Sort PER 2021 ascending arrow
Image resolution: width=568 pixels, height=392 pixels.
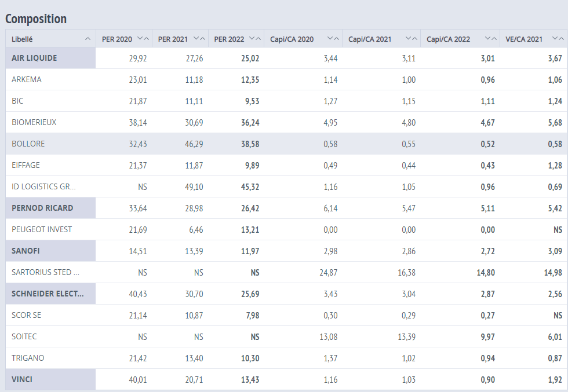pyautogui.click(x=202, y=39)
